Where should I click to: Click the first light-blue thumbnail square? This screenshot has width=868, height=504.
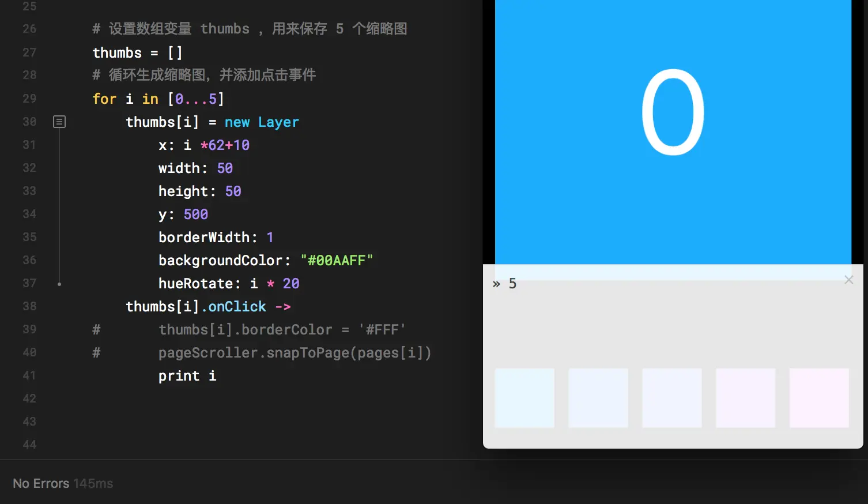[524, 398]
